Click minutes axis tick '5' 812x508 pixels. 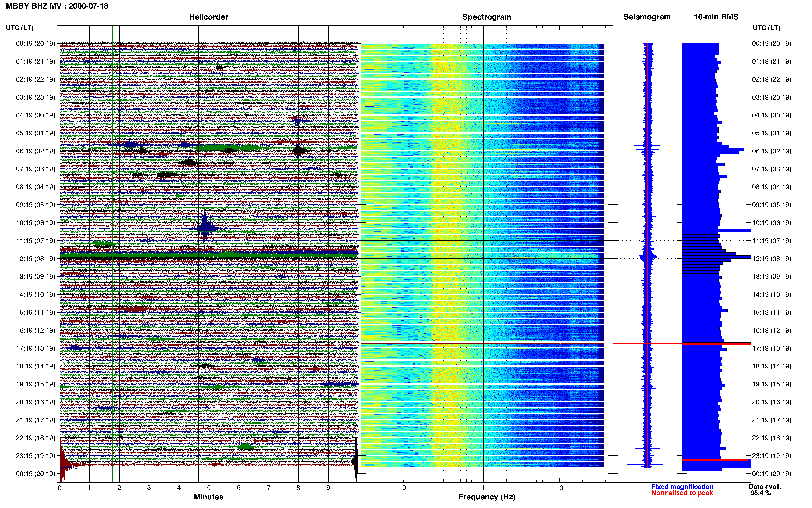(209, 488)
